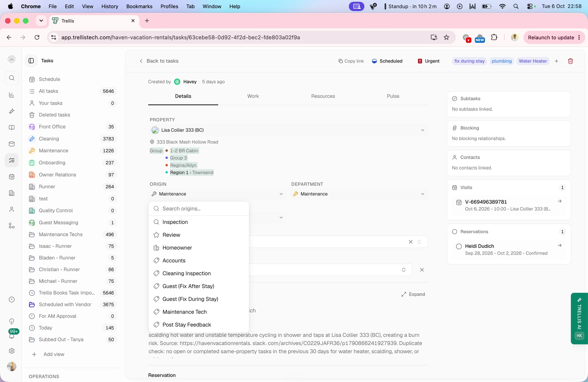This screenshot has width=588, height=382.
Task: Collapse the Origin Maintenance dropdown
Action: click(218, 194)
